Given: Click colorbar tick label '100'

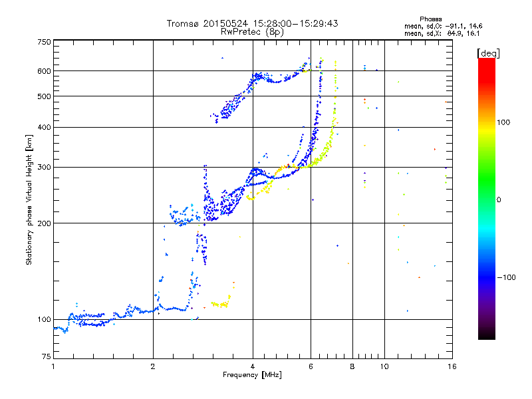Looking at the screenshot, I should pyautogui.click(x=503, y=122).
